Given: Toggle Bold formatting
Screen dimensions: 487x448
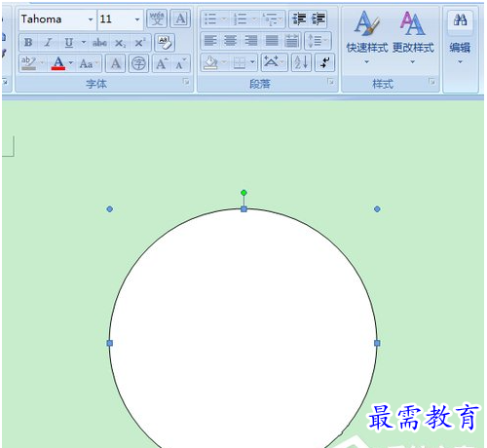Looking at the screenshot, I should [28, 42].
